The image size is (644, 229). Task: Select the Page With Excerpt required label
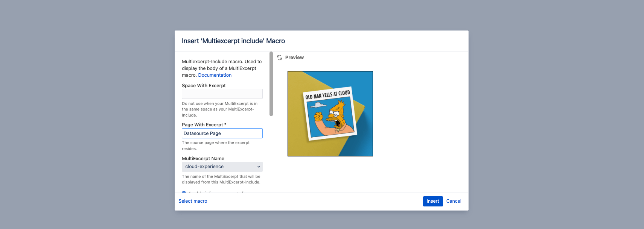[x=204, y=125]
